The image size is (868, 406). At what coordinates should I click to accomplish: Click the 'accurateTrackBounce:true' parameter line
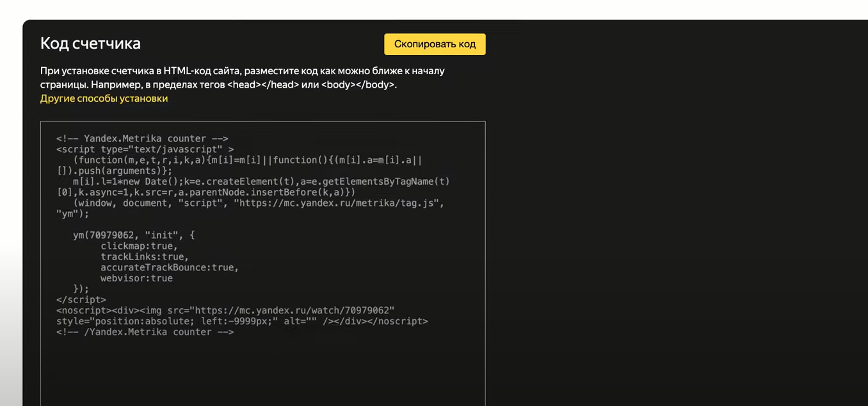[170, 268]
